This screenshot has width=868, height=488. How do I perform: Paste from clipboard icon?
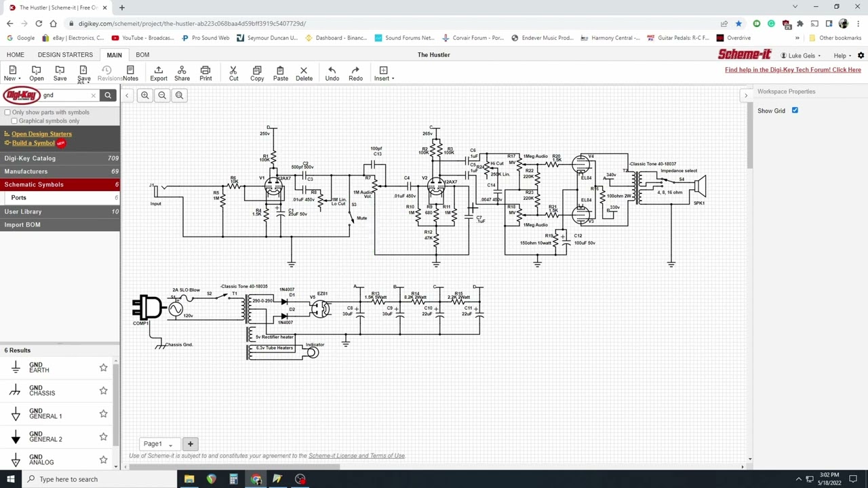tap(280, 73)
